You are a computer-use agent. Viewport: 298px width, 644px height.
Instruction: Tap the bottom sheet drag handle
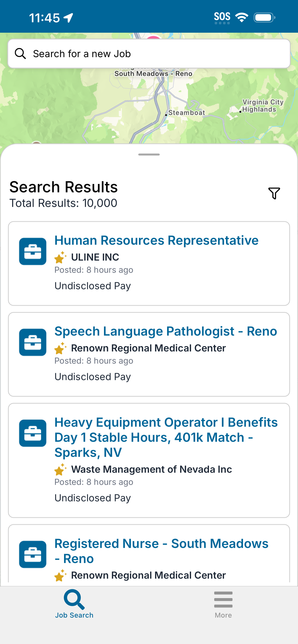(x=149, y=154)
